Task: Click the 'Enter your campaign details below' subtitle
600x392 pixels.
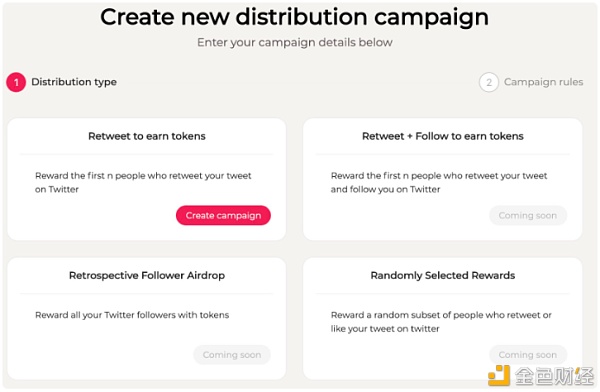Action: coord(295,42)
